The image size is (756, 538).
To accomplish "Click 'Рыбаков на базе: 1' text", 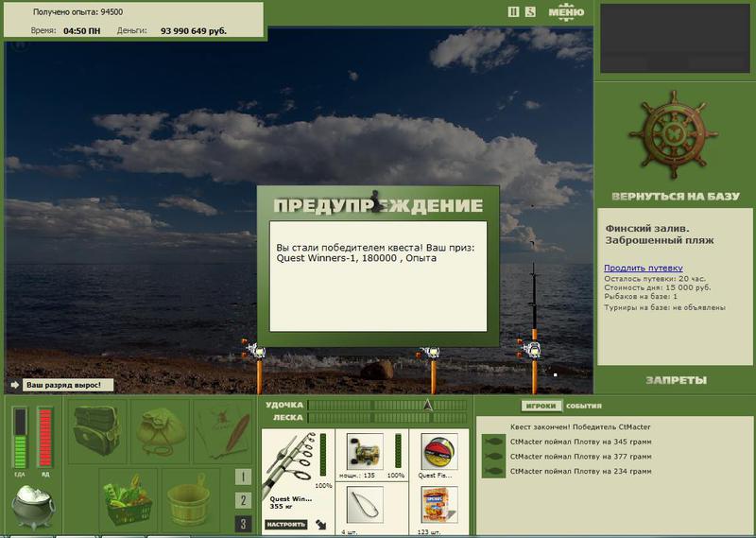I will tap(641, 296).
